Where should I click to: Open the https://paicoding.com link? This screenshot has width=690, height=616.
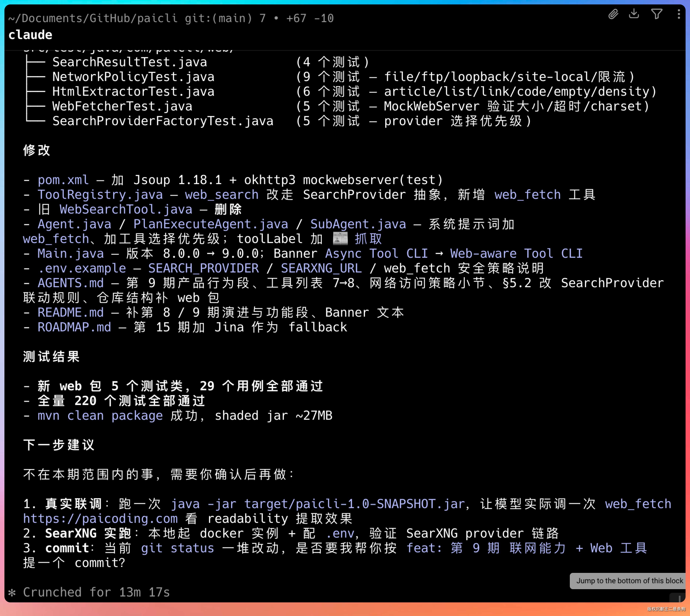pos(100,519)
